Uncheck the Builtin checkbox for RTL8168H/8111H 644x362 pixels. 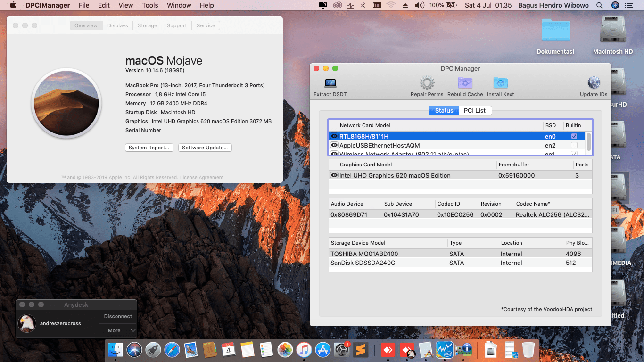(574, 136)
